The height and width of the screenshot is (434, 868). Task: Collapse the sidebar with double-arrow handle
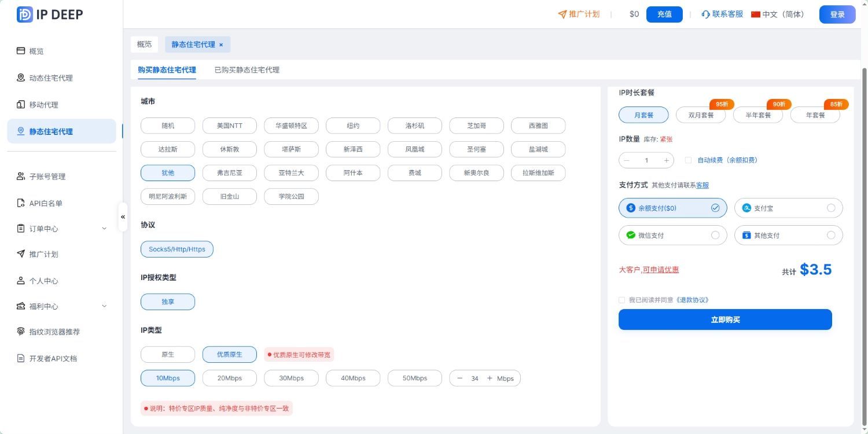coord(123,217)
